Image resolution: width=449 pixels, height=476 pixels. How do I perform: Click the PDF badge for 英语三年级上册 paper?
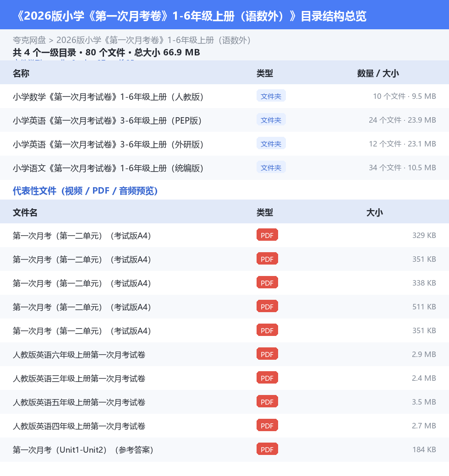[x=267, y=378]
